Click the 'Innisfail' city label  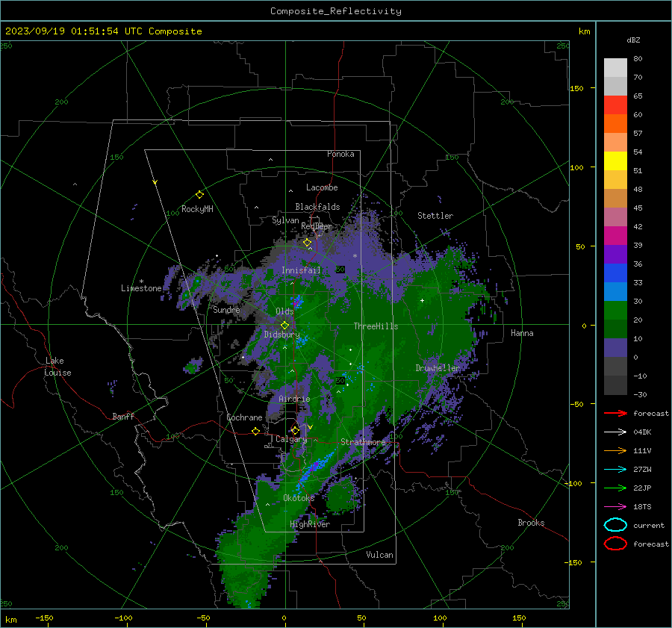click(x=301, y=270)
